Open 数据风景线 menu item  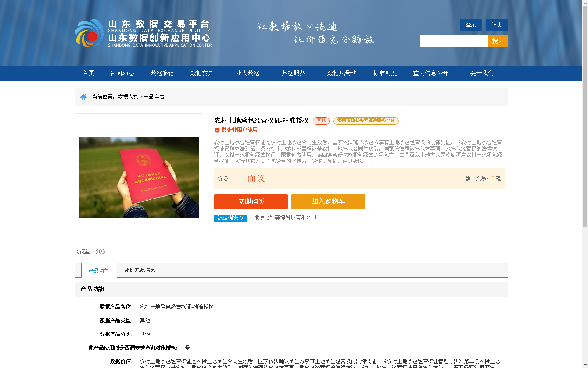click(x=342, y=73)
